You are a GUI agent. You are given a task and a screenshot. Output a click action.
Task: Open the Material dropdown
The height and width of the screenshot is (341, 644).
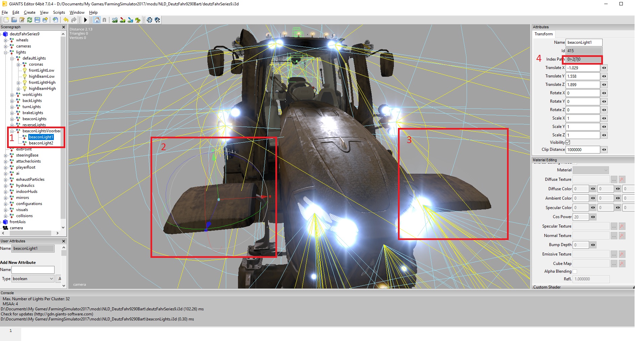(591, 170)
